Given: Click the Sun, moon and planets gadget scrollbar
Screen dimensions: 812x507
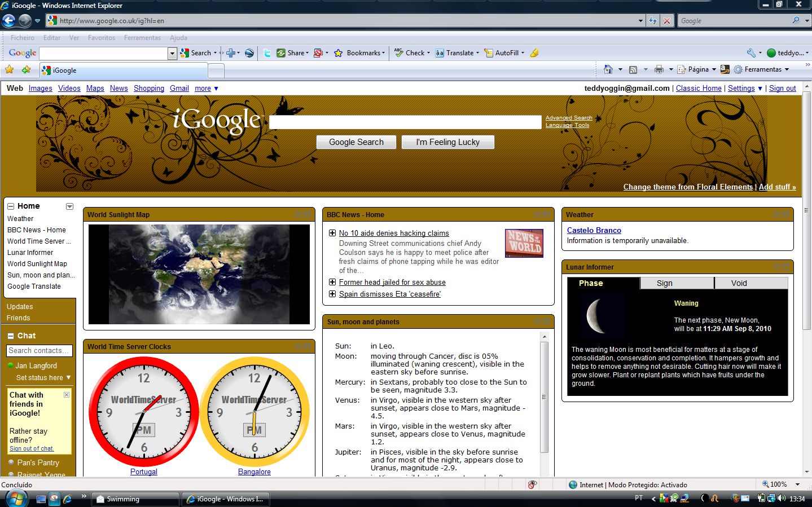Looking at the screenshot, I should (545, 397).
